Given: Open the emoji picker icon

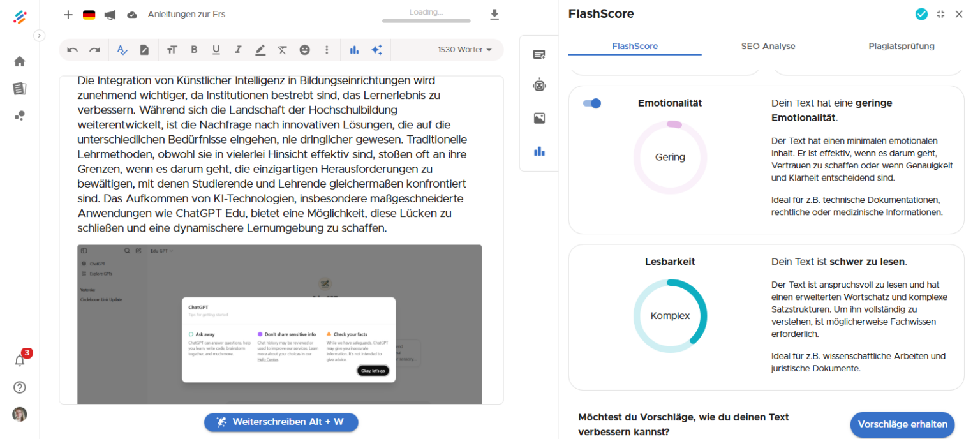Looking at the screenshot, I should click(305, 50).
